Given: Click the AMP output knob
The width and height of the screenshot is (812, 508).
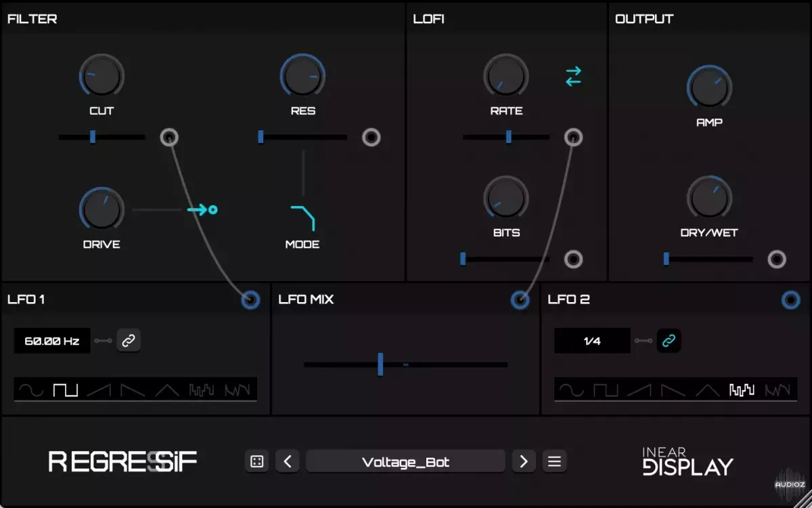Looking at the screenshot, I should [x=709, y=87].
